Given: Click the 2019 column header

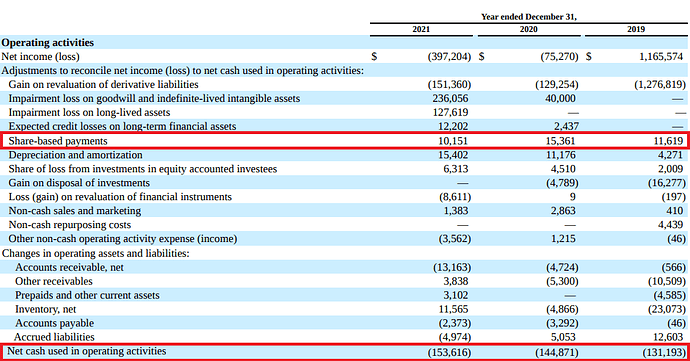Looking at the screenshot, I should click(x=636, y=29).
